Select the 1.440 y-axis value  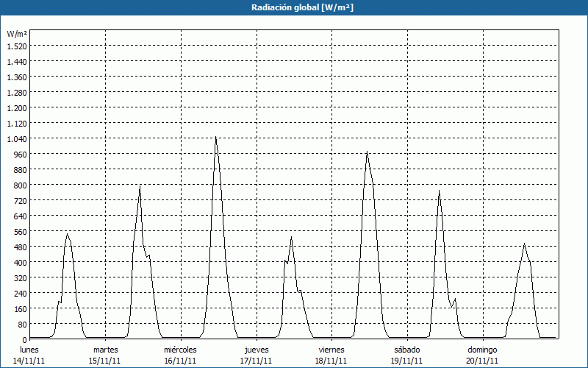click(17, 62)
